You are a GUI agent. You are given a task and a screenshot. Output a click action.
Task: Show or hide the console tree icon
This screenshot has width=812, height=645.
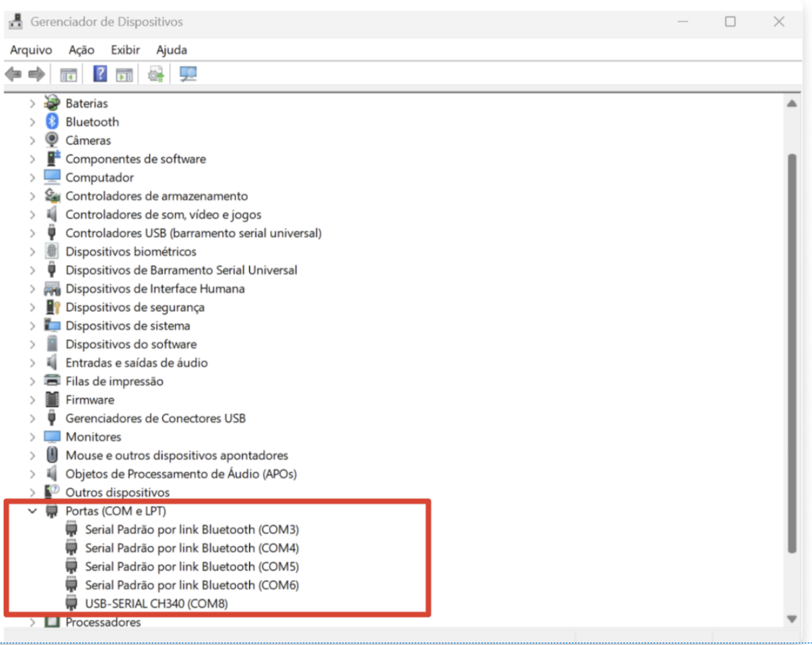[69, 75]
